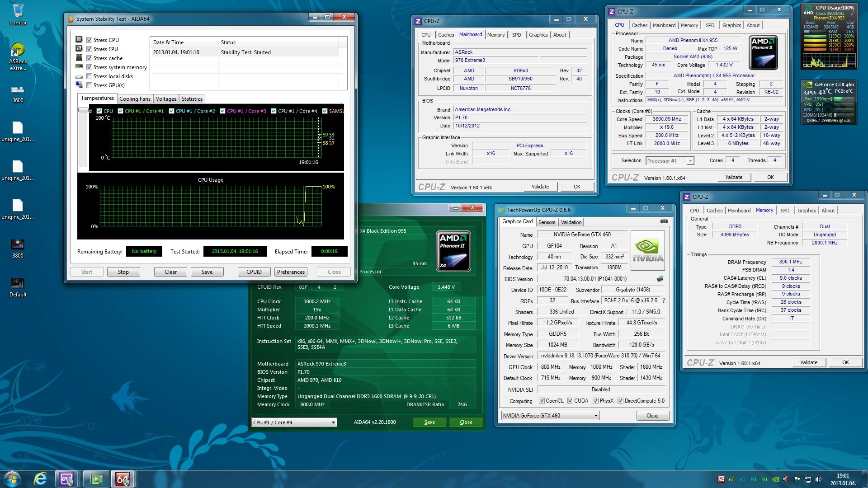The height and width of the screenshot is (488, 868).
Task: Select the first unigine_201 file icon
Action: (18, 132)
